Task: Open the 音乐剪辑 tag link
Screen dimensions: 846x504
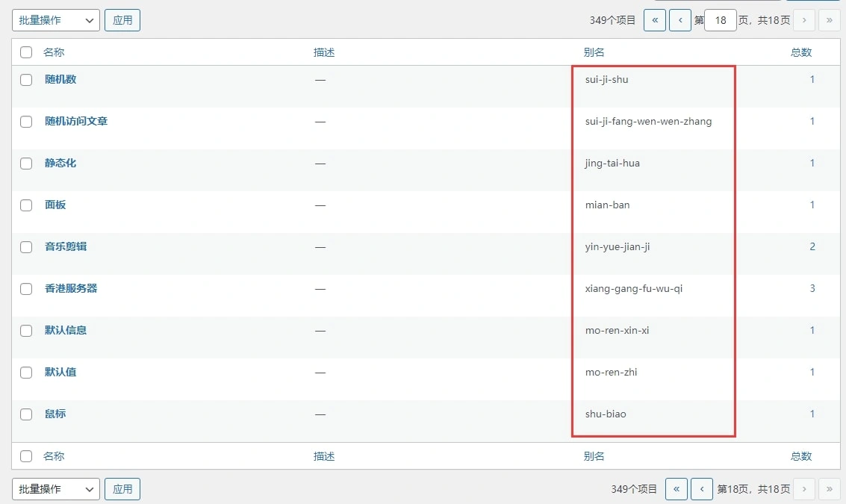Action: point(66,246)
